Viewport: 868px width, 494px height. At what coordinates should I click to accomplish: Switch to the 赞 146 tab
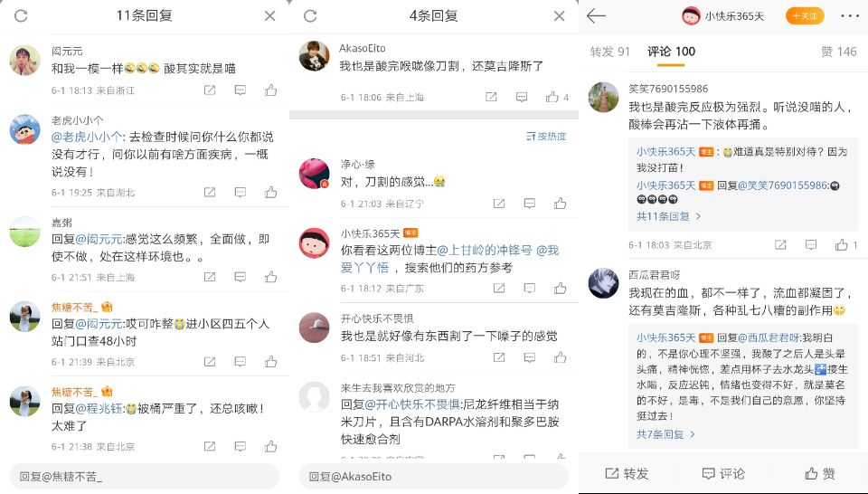pos(839,52)
